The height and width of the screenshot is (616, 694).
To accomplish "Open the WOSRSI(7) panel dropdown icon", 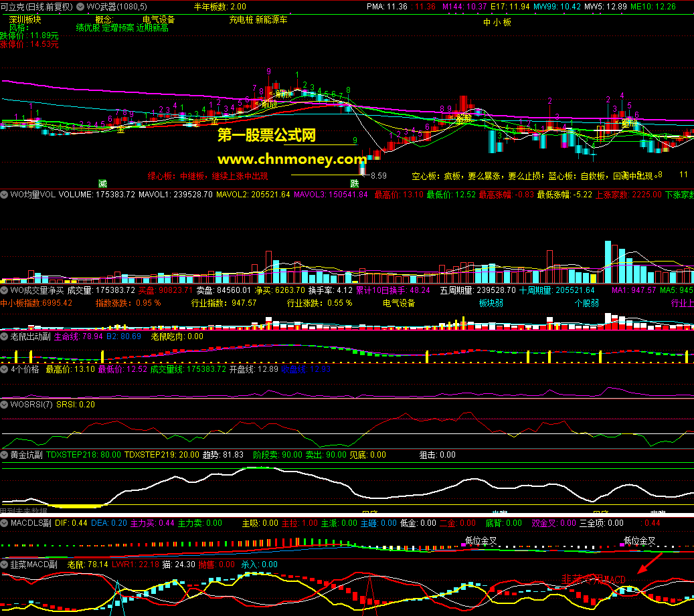I will [x=4, y=405].
